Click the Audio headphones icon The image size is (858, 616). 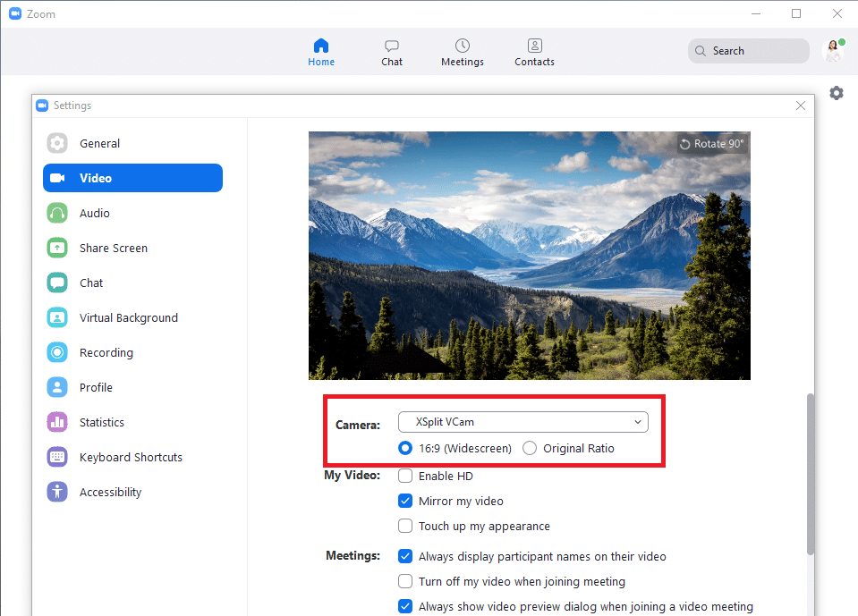pos(57,213)
